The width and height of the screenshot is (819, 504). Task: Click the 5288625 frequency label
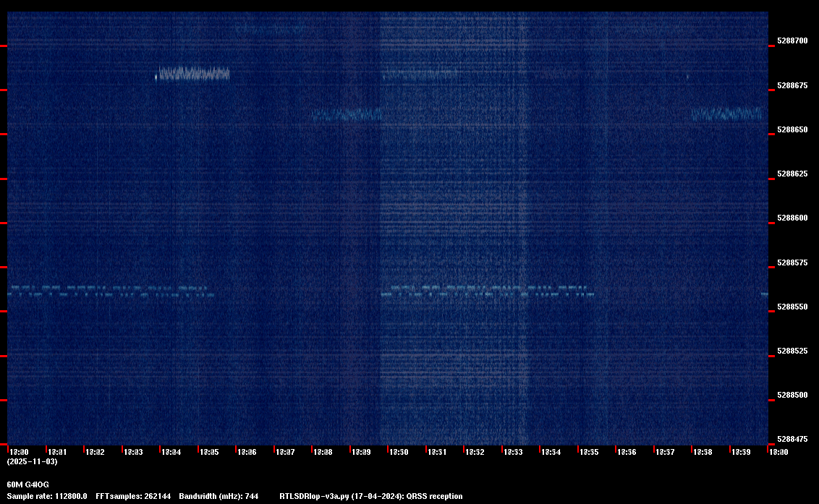pyautogui.click(x=792, y=174)
